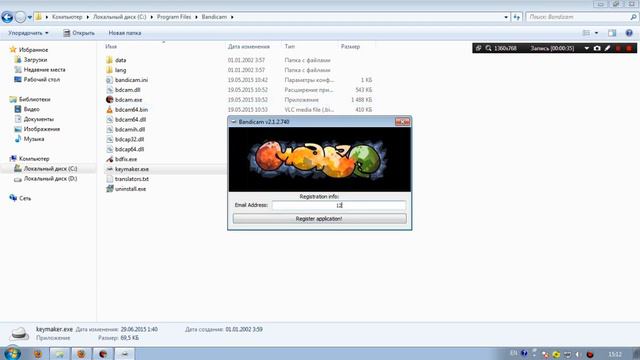Select the bdcam64.bin VLC cone icon
The image size is (640, 360).
pos(109,109)
